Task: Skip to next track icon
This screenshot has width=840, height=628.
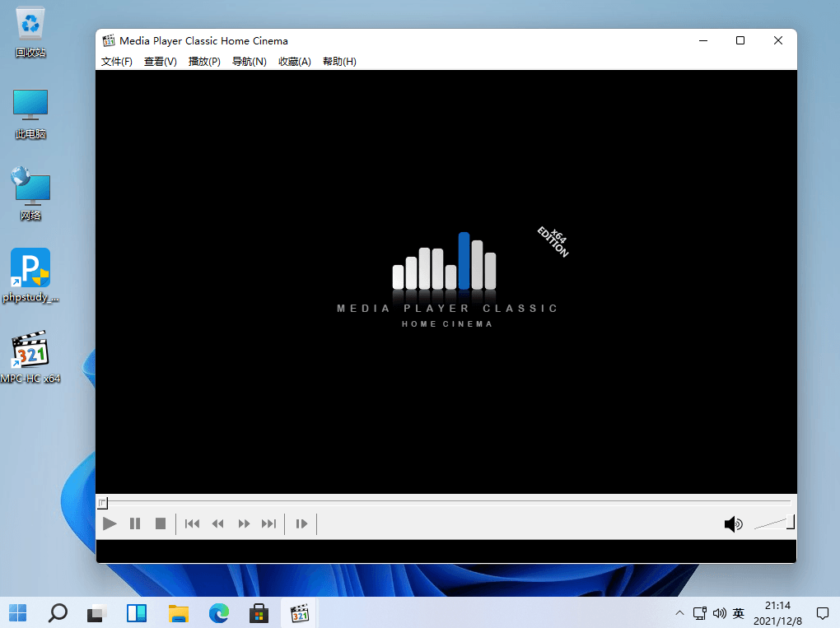Action: [x=268, y=523]
